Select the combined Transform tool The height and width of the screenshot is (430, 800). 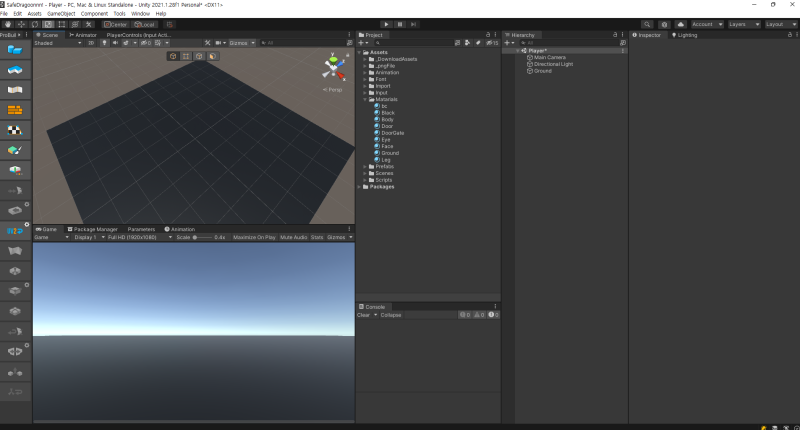click(x=76, y=24)
